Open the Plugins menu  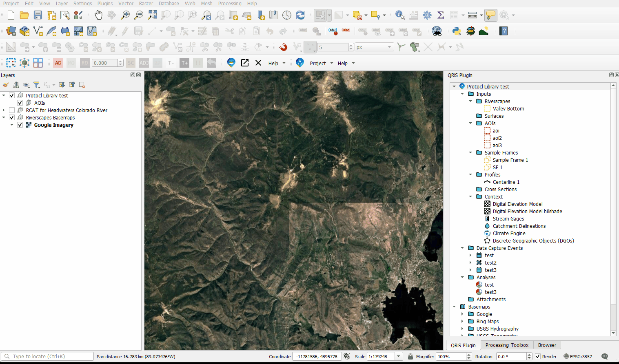tap(105, 3)
